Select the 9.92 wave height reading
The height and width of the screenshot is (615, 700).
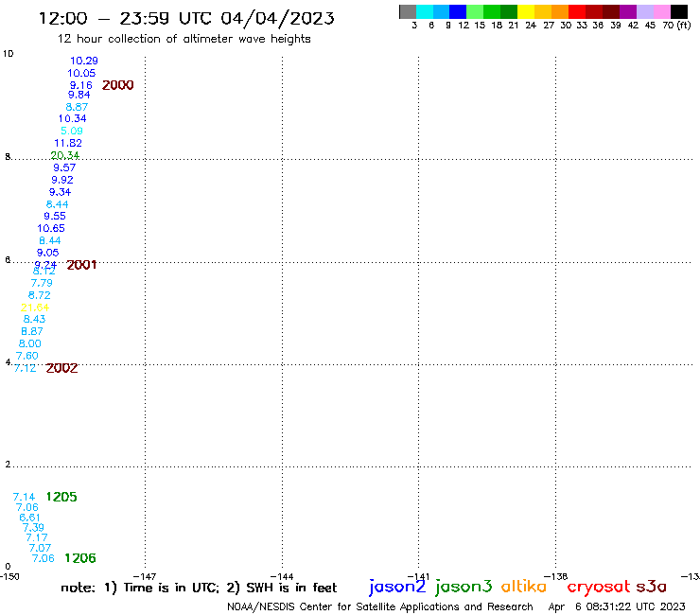62,180
